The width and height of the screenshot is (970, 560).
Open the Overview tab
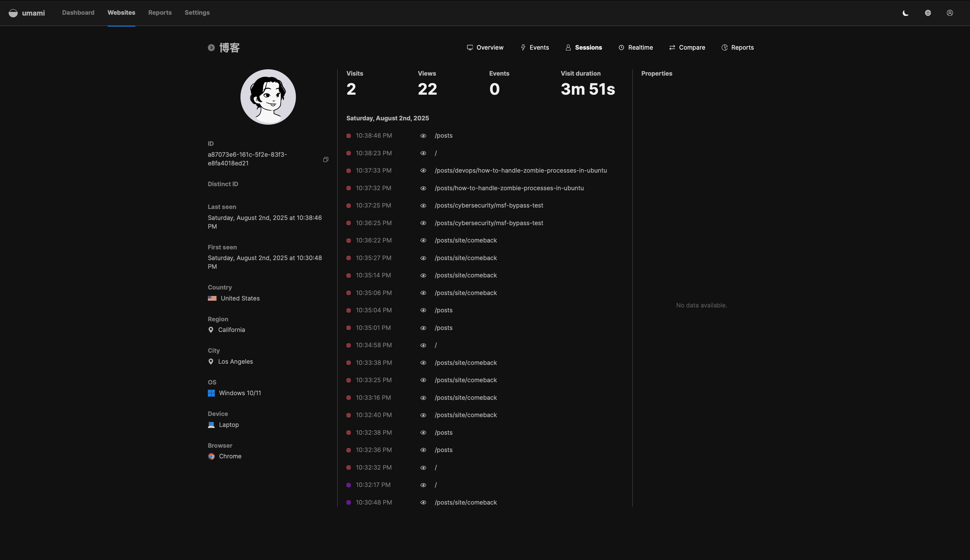(485, 48)
